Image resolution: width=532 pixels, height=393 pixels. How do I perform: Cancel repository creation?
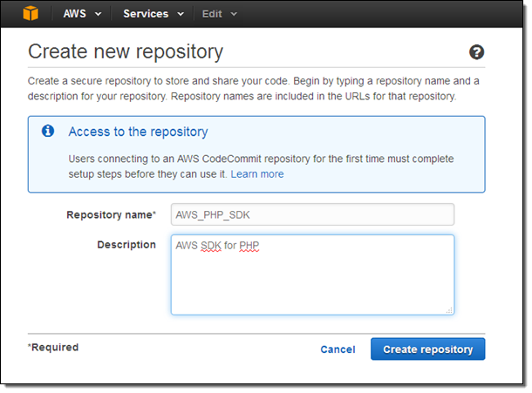[x=338, y=349]
